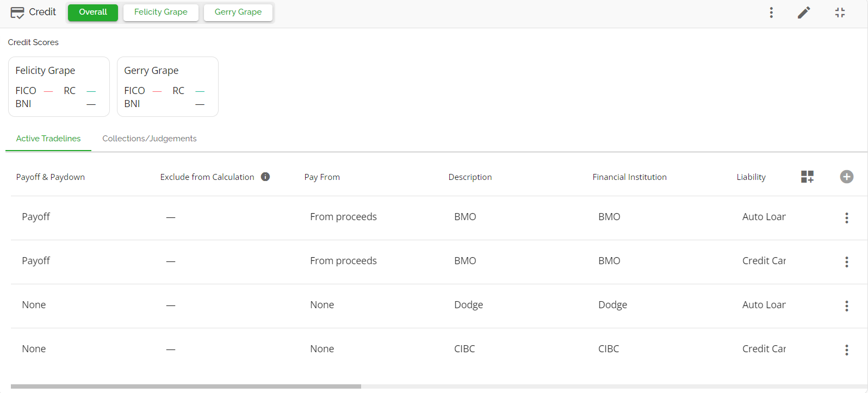Add a new tradeline with plus icon
The height and width of the screenshot is (393, 868).
coord(847,177)
